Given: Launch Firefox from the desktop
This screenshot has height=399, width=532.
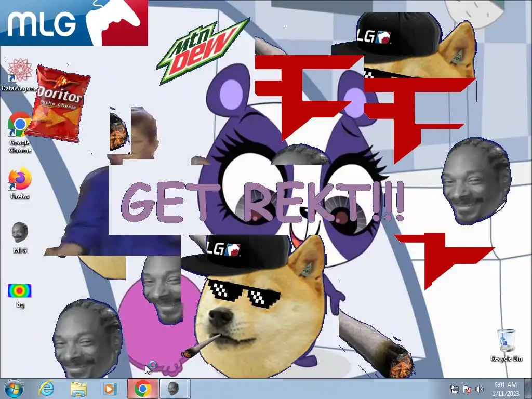Looking at the screenshot, I should 20,182.
